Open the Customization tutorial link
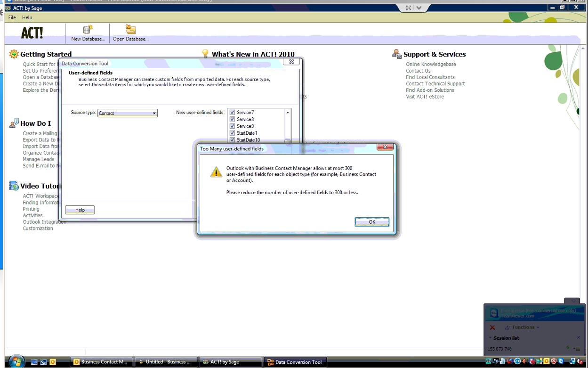 tap(38, 229)
